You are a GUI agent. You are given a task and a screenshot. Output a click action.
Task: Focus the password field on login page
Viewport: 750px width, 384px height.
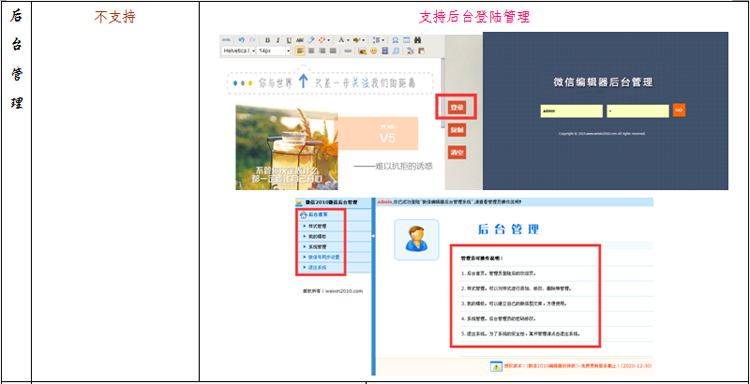click(x=638, y=111)
